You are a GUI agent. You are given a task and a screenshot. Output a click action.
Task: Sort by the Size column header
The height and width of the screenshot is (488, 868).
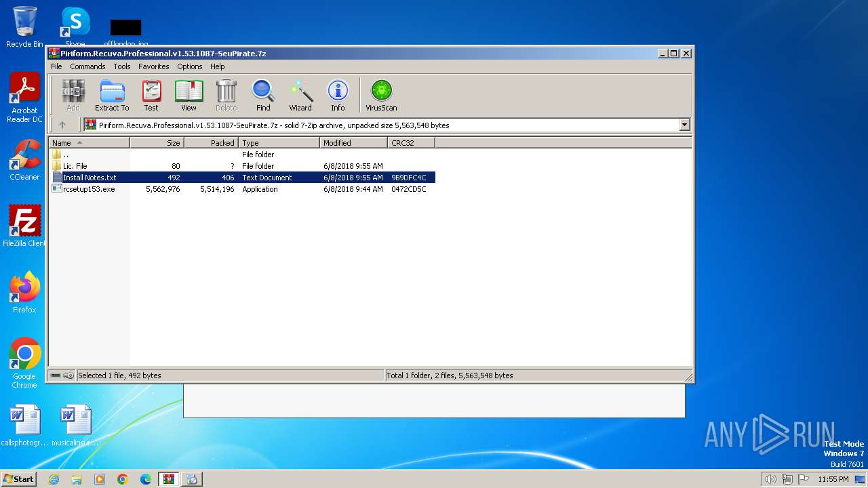157,143
